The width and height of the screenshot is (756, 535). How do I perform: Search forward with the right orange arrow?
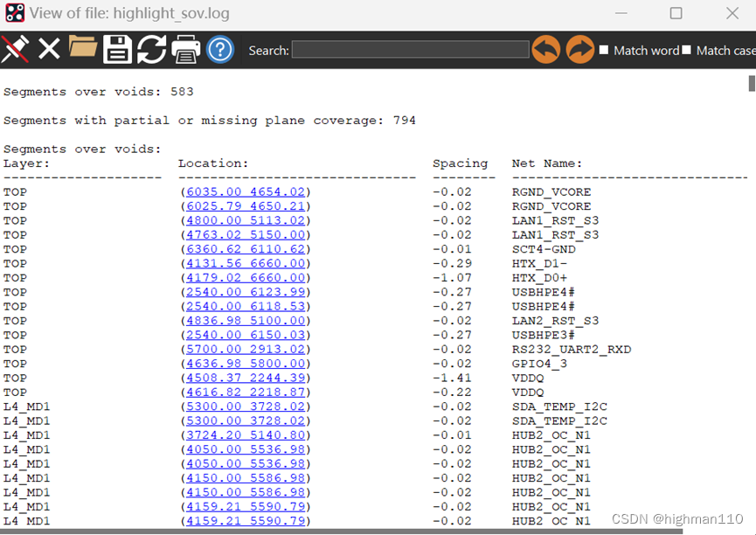point(580,50)
